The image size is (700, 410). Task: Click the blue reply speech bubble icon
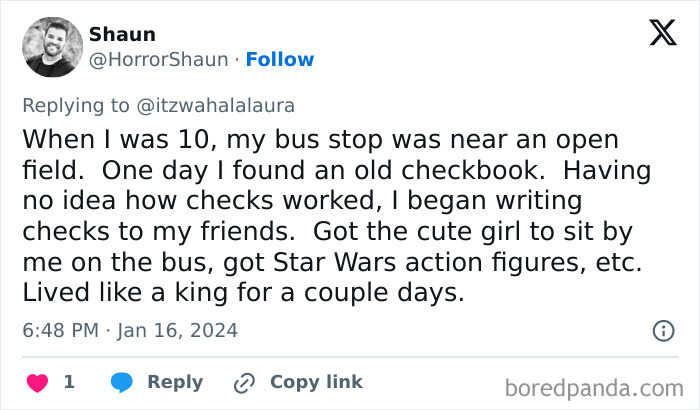(x=122, y=382)
